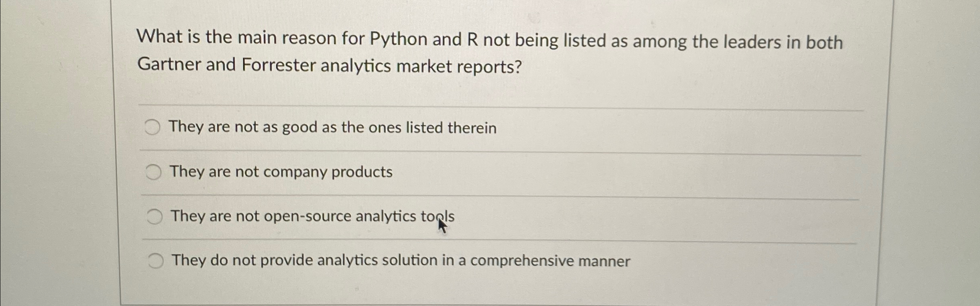The height and width of the screenshot is (306, 980).
Task: Select the radio button for "They are not as good as the ones listed therein"
Action: (x=153, y=128)
